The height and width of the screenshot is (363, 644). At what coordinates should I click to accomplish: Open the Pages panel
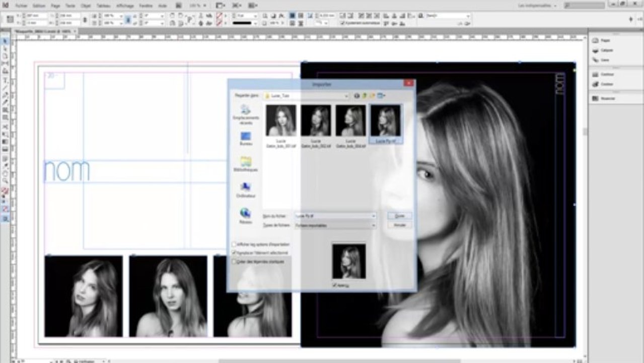tap(601, 40)
